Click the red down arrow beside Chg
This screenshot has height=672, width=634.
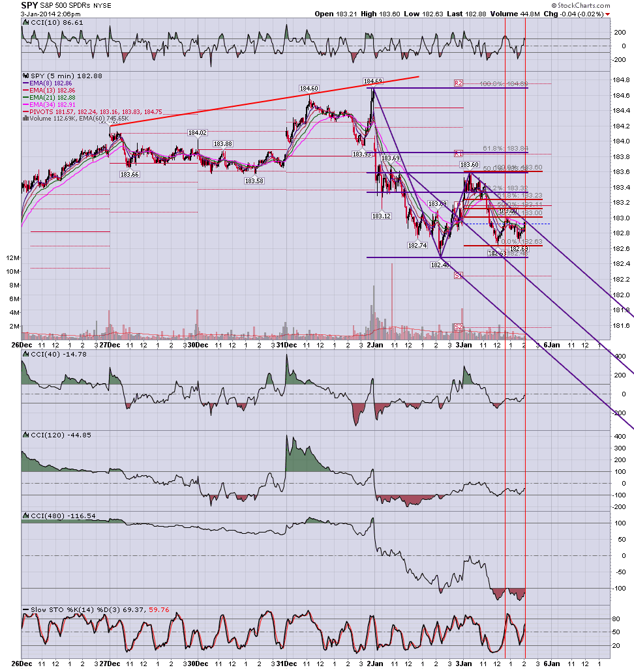[607, 14]
